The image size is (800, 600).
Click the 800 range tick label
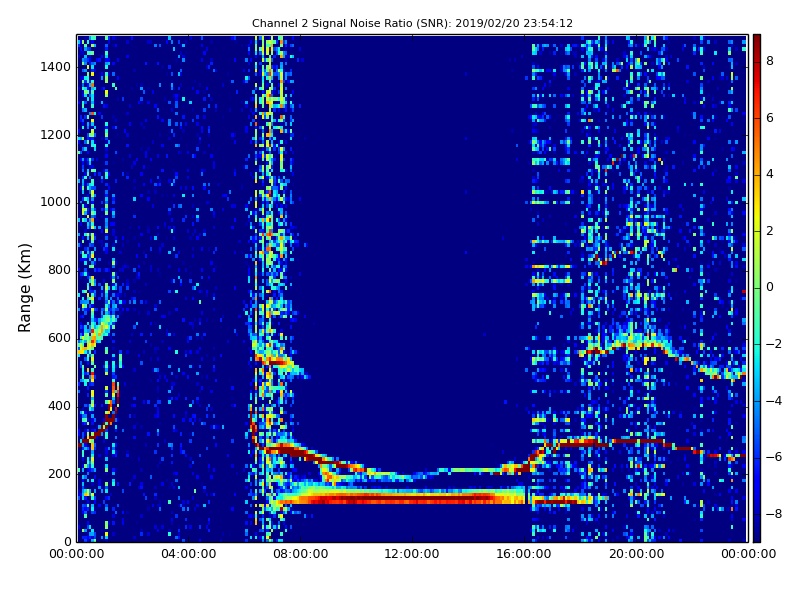(x=59, y=270)
